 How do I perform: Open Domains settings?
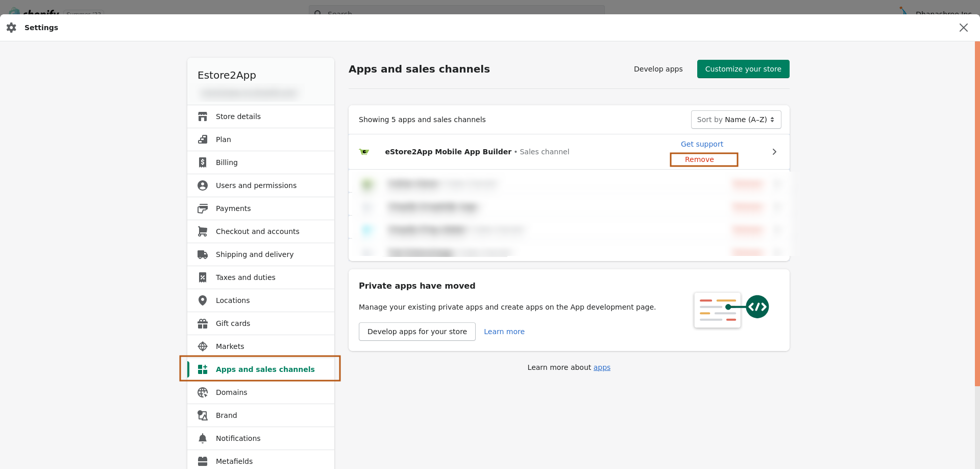point(261,392)
